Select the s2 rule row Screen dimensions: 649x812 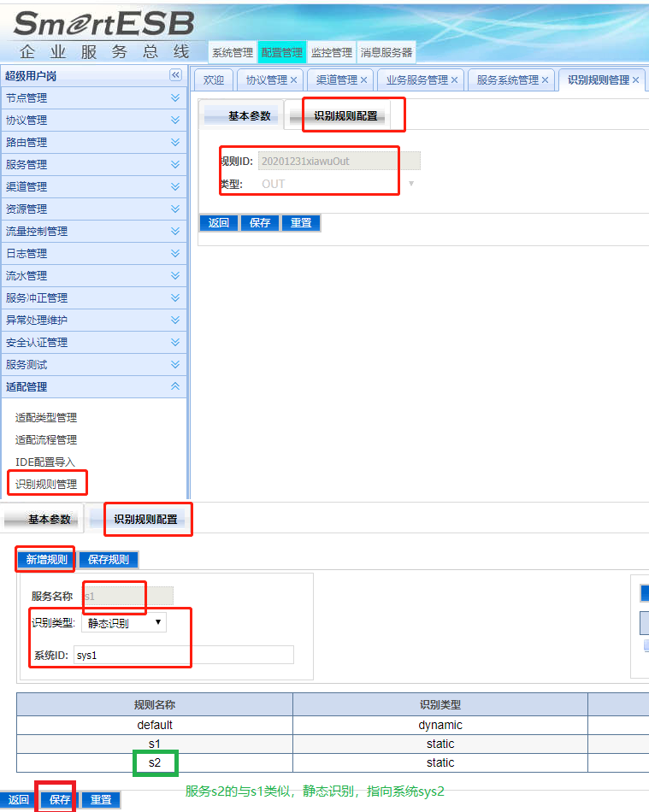tap(155, 762)
